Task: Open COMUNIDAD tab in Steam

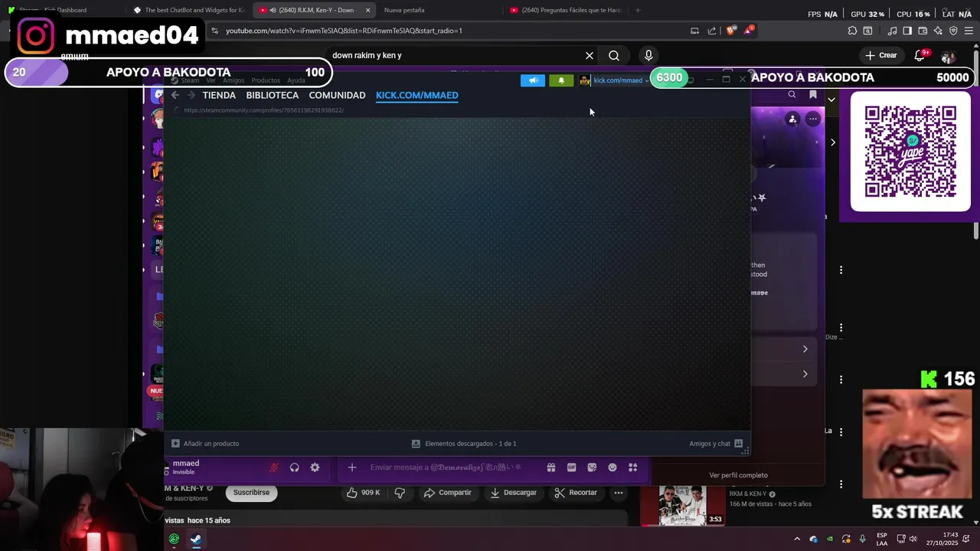Action: point(337,95)
